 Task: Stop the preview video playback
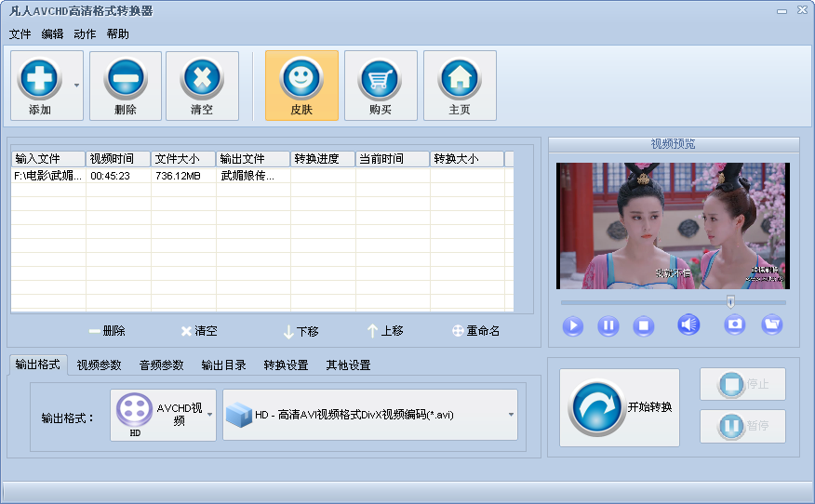(644, 326)
